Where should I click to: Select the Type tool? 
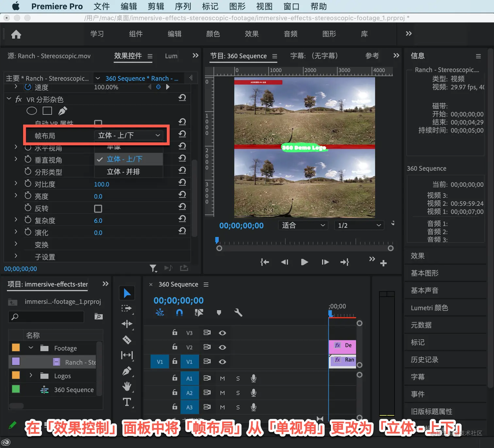click(x=127, y=402)
